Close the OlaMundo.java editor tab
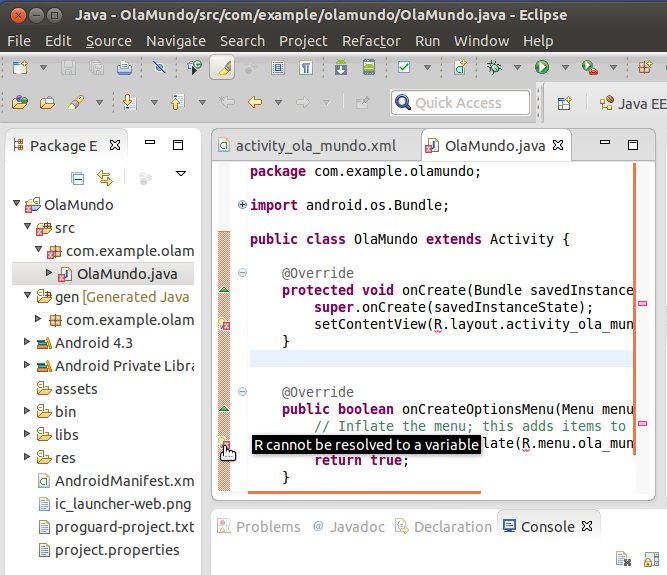This screenshot has width=667, height=575. tap(558, 145)
